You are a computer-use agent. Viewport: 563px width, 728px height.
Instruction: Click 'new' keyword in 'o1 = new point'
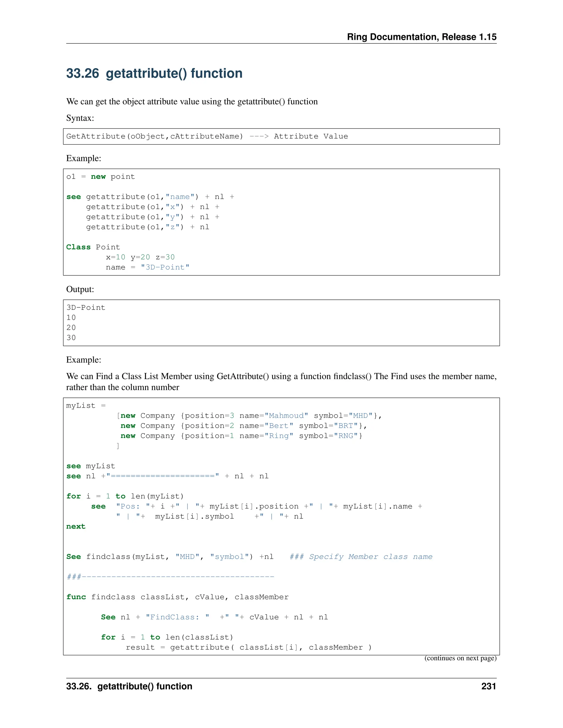(98, 177)
